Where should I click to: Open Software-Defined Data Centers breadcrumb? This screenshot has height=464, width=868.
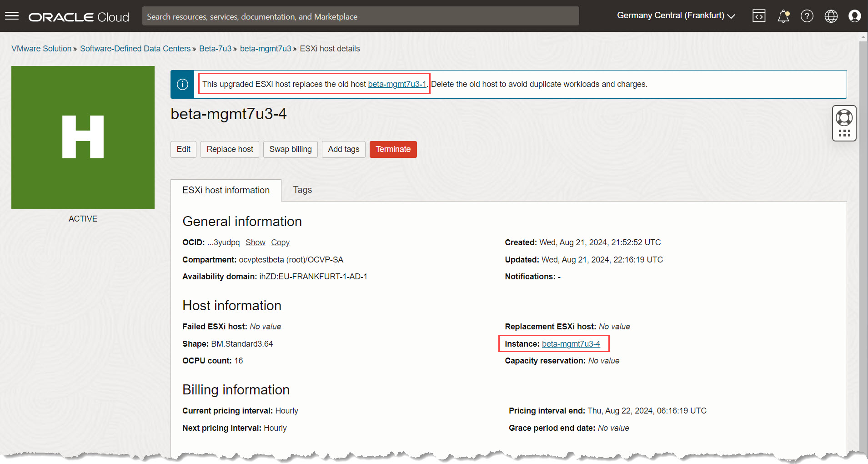(x=135, y=49)
